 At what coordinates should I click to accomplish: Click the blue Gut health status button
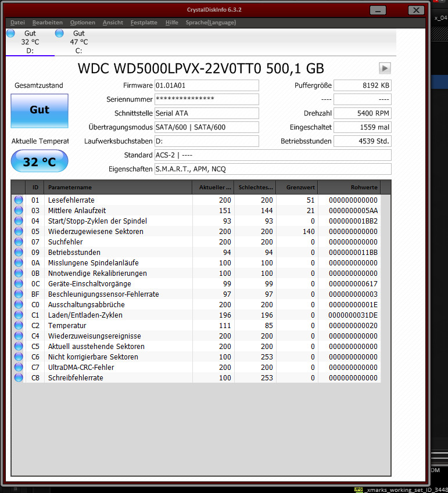(x=40, y=111)
